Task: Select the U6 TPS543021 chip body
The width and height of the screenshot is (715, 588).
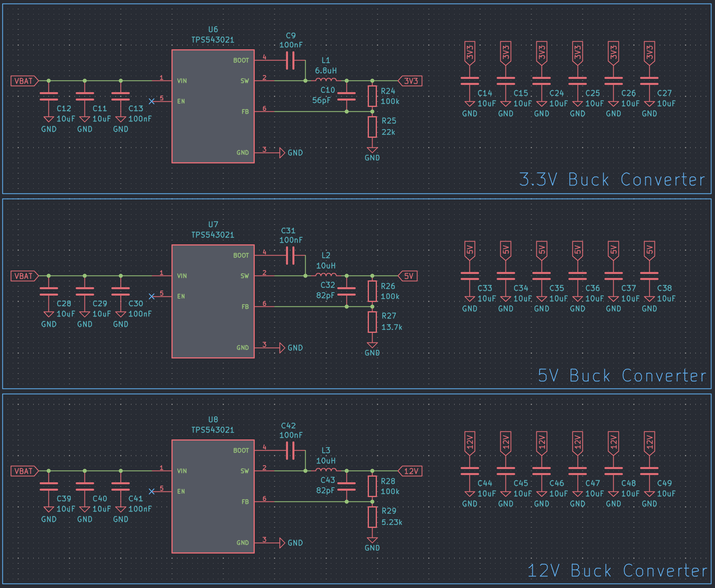Action: 213,106
